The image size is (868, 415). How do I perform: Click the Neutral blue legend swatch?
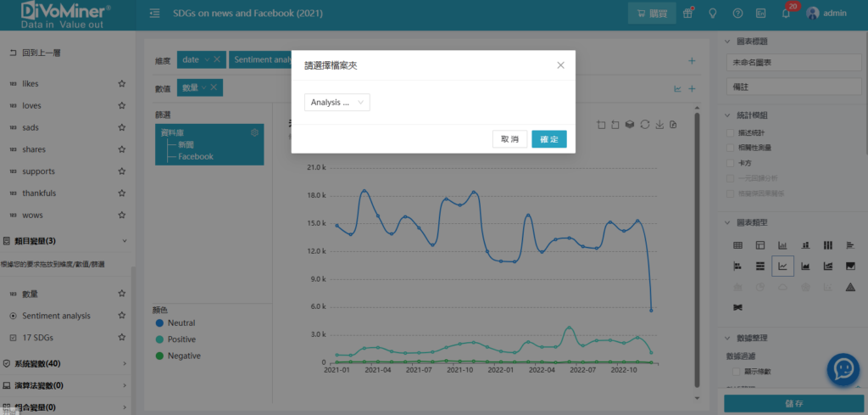(159, 323)
